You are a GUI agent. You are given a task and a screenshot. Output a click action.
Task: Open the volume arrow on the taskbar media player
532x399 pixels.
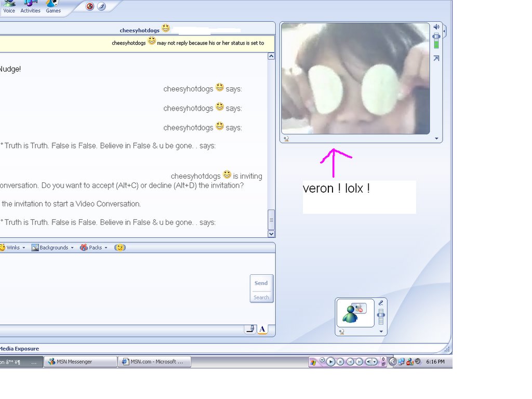(375, 362)
